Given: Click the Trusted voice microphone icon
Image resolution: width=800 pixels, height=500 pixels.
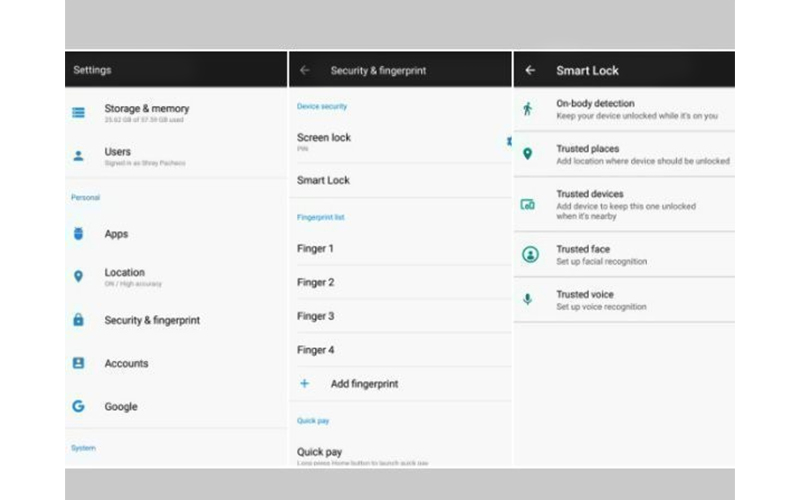Looking at the screenshot, I should (x=528, y=299).
